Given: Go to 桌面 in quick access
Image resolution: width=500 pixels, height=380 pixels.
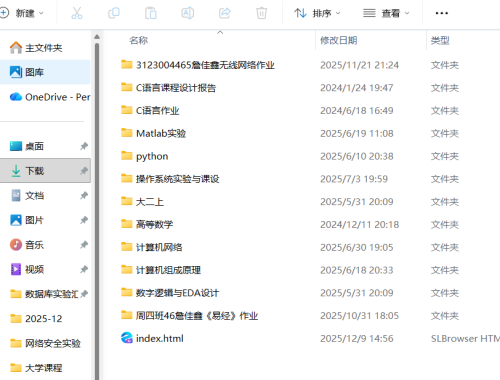Looking at the screenshot, I should [45, 146].
